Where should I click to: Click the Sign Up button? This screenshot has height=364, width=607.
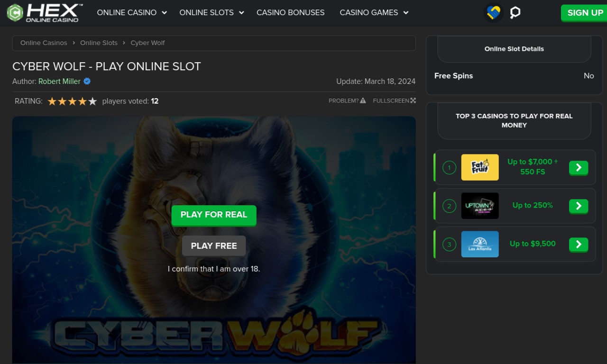(585, 13)
